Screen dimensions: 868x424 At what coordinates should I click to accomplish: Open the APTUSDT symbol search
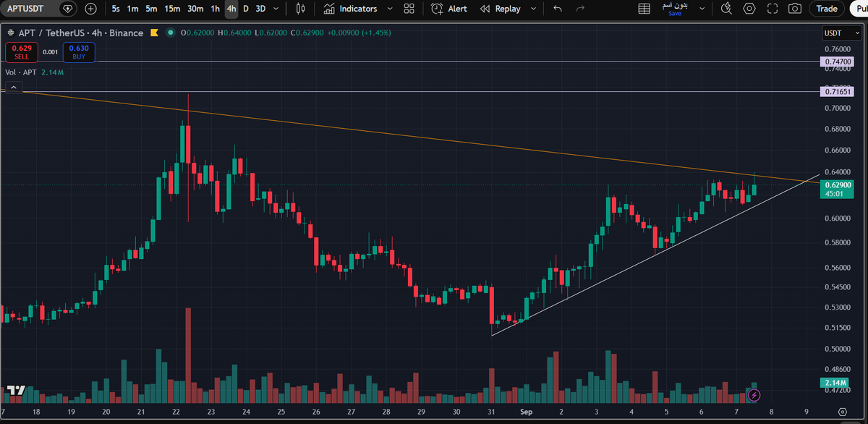27,9
